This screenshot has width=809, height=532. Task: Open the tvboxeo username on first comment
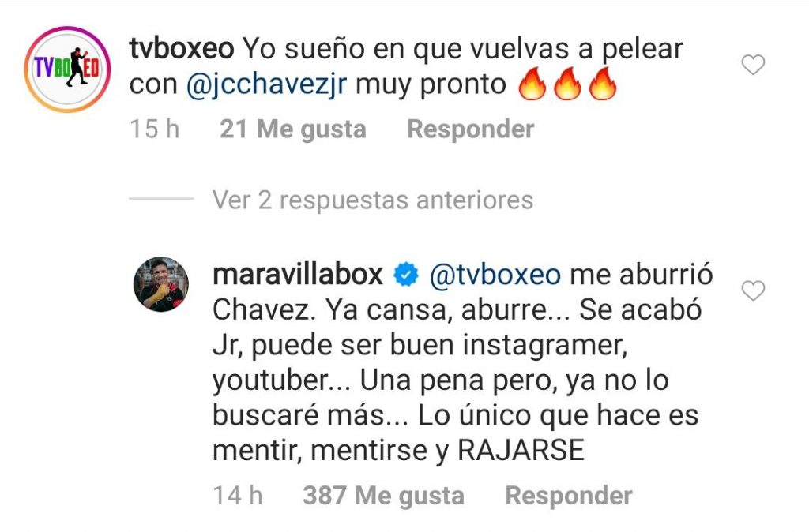[182, 49]
